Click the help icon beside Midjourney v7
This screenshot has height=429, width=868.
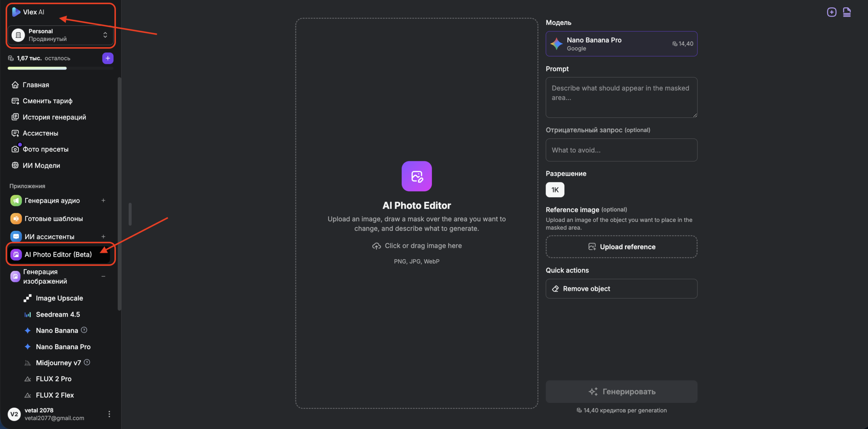[x=87, y=362]
